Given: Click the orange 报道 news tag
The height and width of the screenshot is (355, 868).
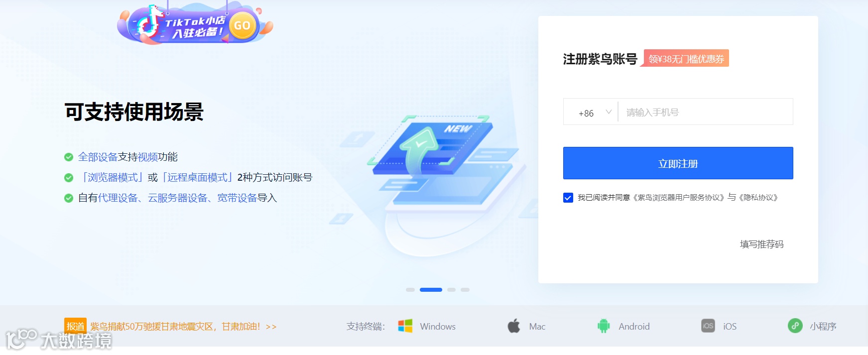Looking at the screenshot, I should pos(75,326).
